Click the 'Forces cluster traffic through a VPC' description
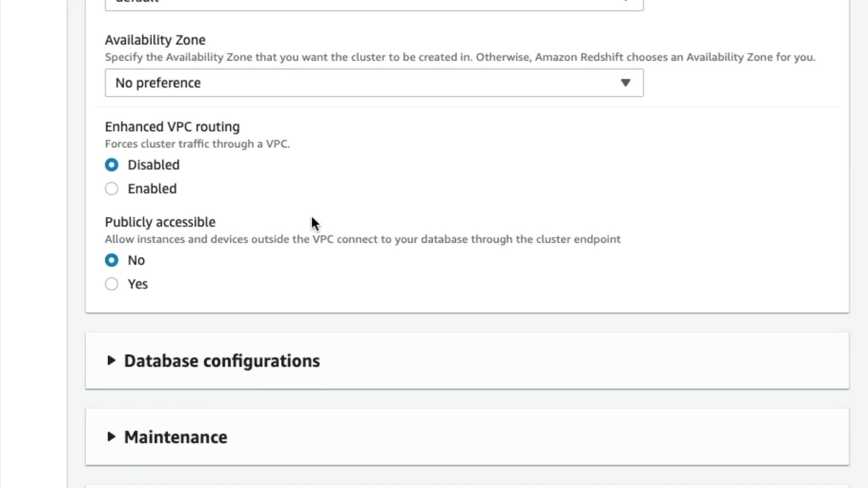Image resolution: width=868 pixels, height=488 pixels. coord(197,144)
